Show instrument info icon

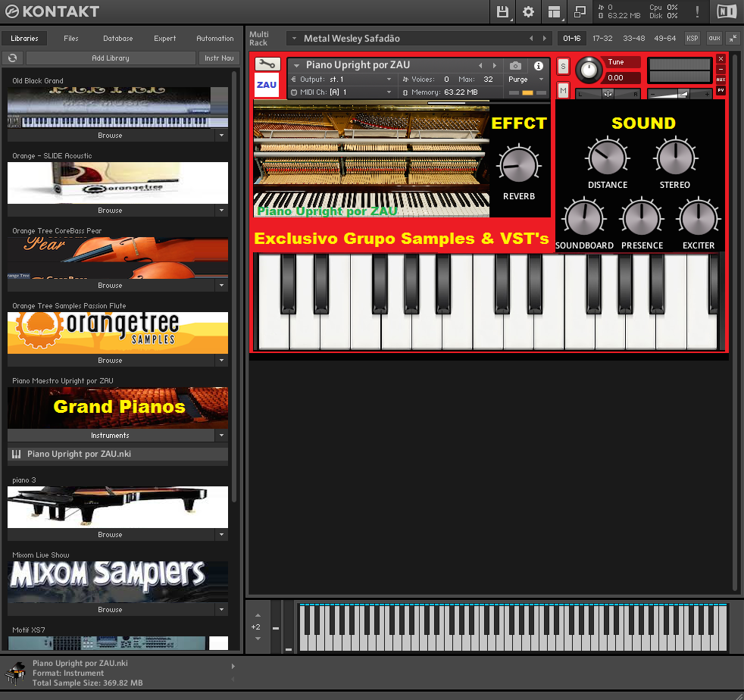(x=539, y=66)
